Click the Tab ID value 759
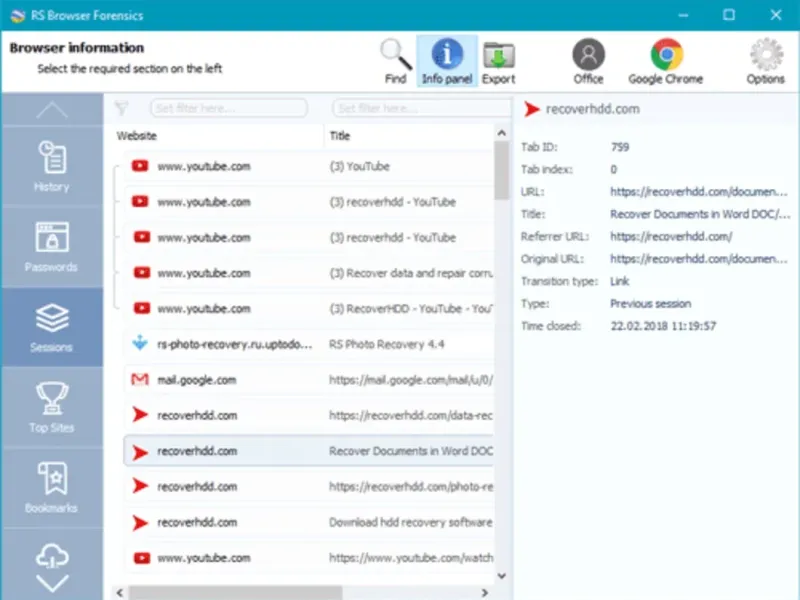 click(x=620, y=147)
